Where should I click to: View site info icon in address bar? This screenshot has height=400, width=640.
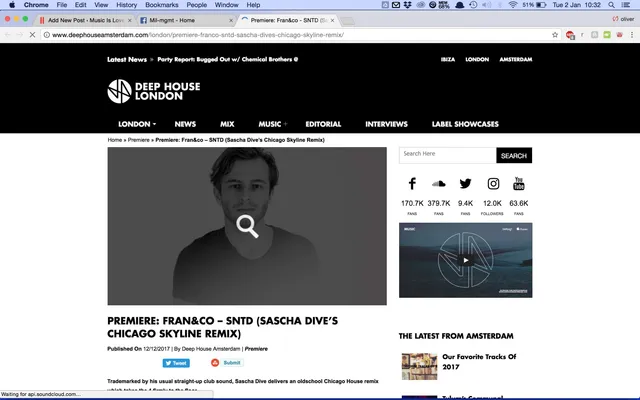pyautogui.click(x=47, y=35)
